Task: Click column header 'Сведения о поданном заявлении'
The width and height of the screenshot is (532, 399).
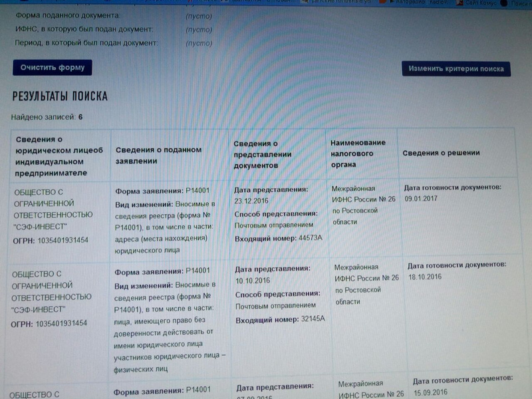Action: click(x=158, y=155)
